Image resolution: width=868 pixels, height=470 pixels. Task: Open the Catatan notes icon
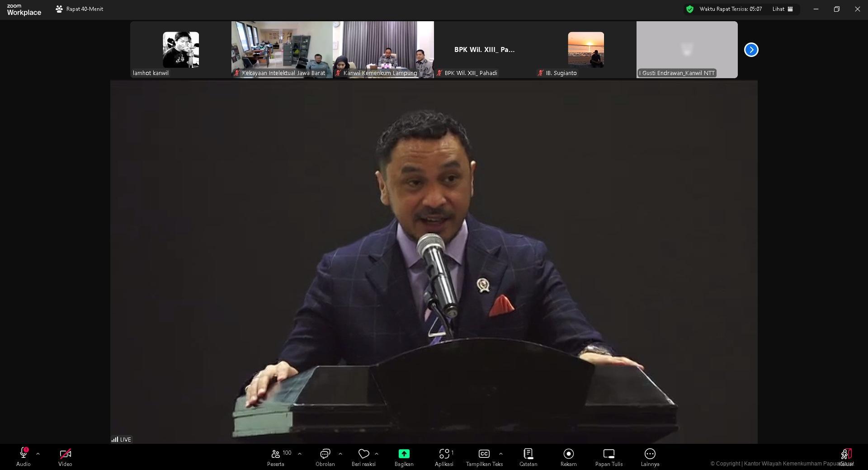(x=528, y=454)
